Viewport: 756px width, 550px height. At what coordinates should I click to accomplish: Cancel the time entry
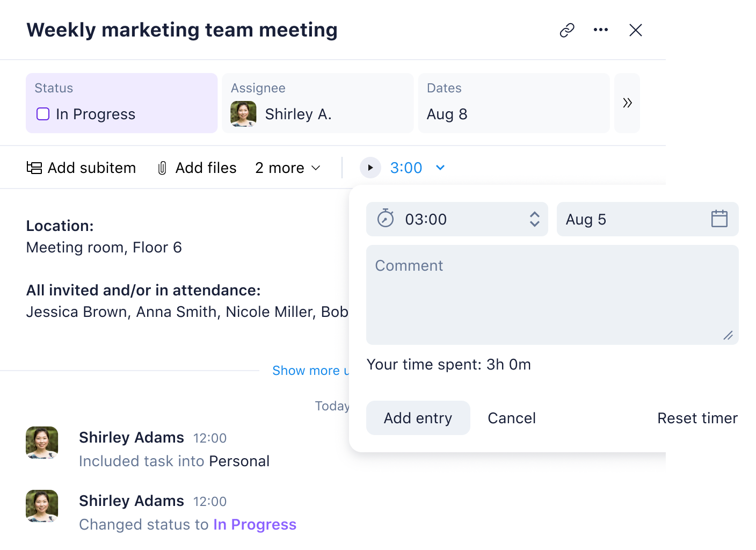pos(511,418)
